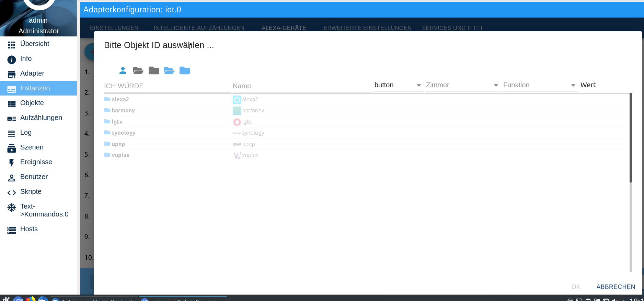Click the Benutzer person icon

click(x=12, y=178)
